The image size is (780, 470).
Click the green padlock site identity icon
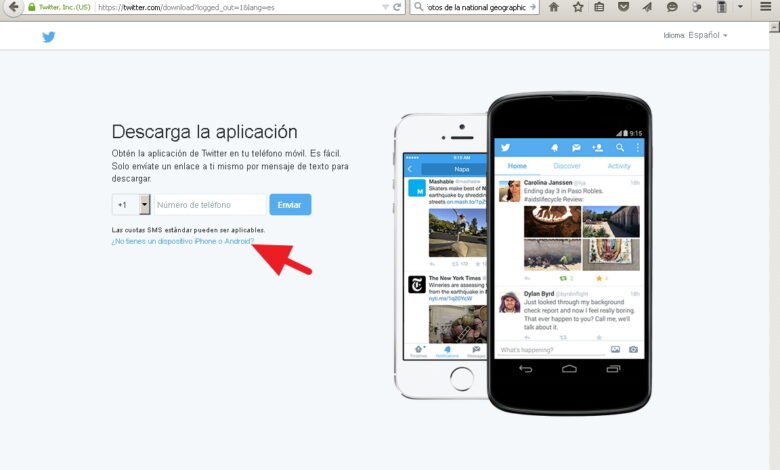[x=32, y=7]
